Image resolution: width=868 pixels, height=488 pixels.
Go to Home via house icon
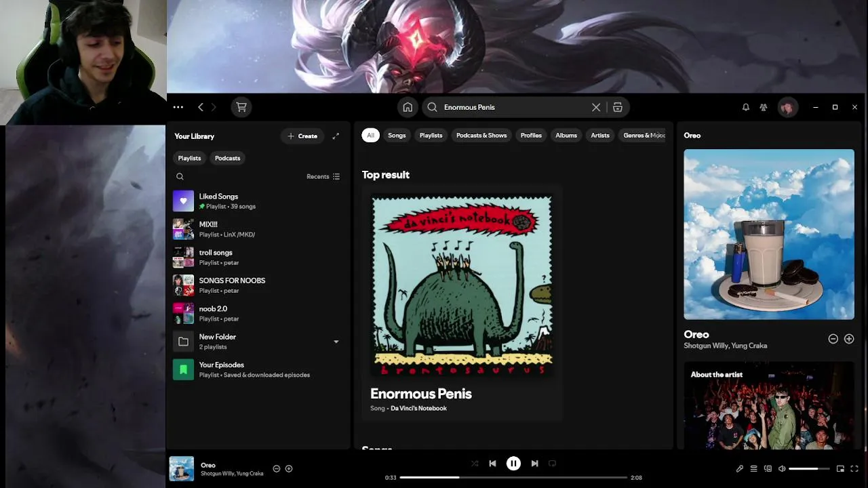(408, 107)
